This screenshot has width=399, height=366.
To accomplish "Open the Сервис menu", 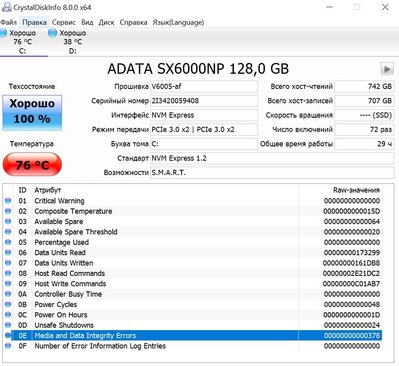I will click(64, 22).
